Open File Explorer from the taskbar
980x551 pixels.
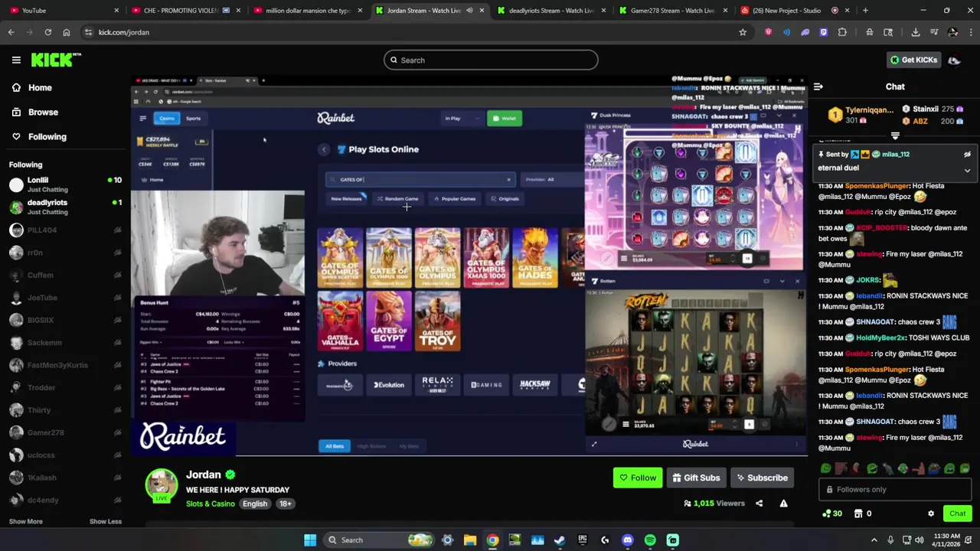[470, 540]
